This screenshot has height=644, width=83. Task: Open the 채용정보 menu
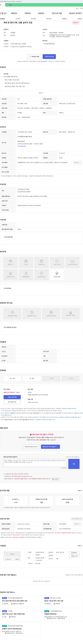tap(14, 13)
